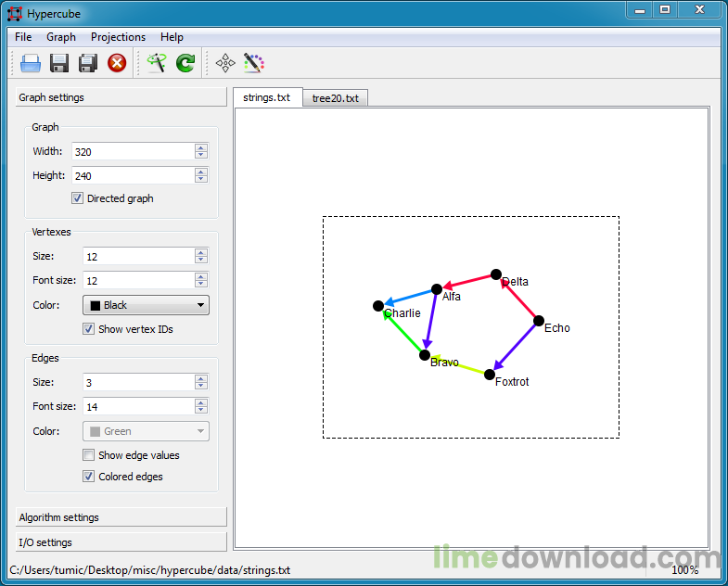Click the Save floppy disk icon
Viewport: 728px width, 586px height.
(59, 63)
